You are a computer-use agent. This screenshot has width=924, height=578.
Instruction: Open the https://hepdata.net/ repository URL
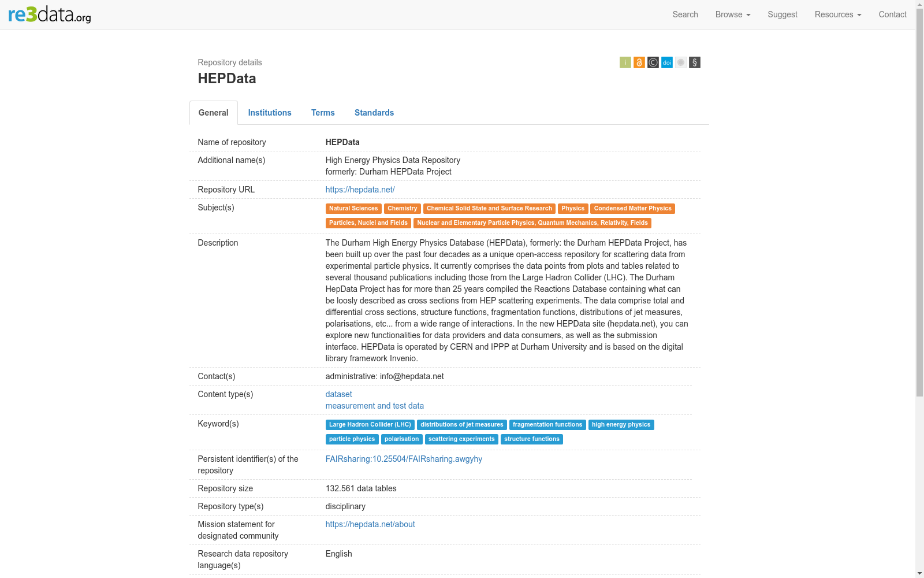click(x=360, y=190)
